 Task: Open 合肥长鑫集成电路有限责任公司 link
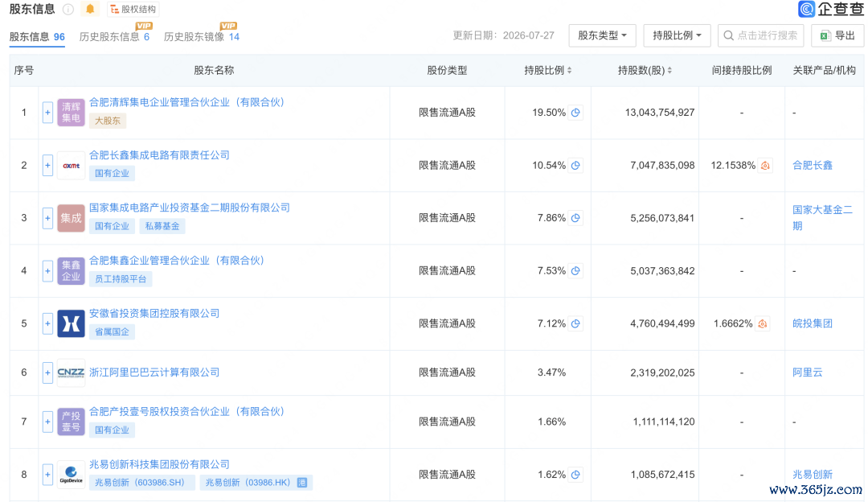click(159, 155)
